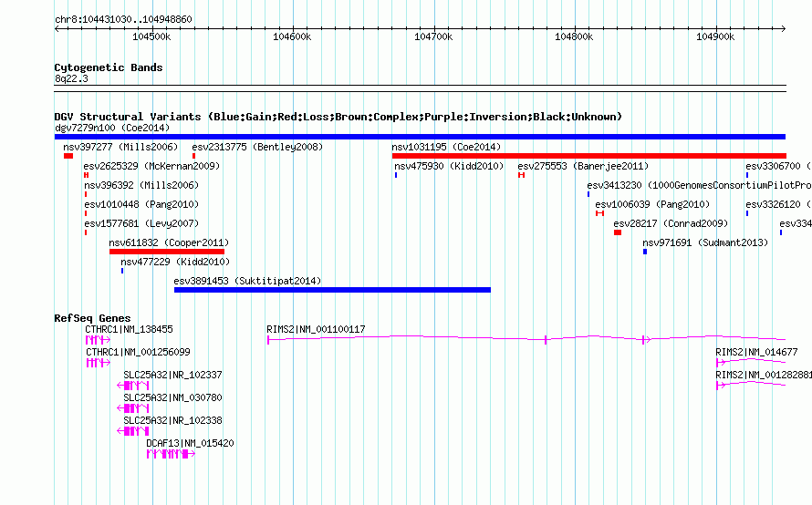Open DCAF13|NM_015420 gene label
Screen dimensions: 812x505
coord(190,443)
